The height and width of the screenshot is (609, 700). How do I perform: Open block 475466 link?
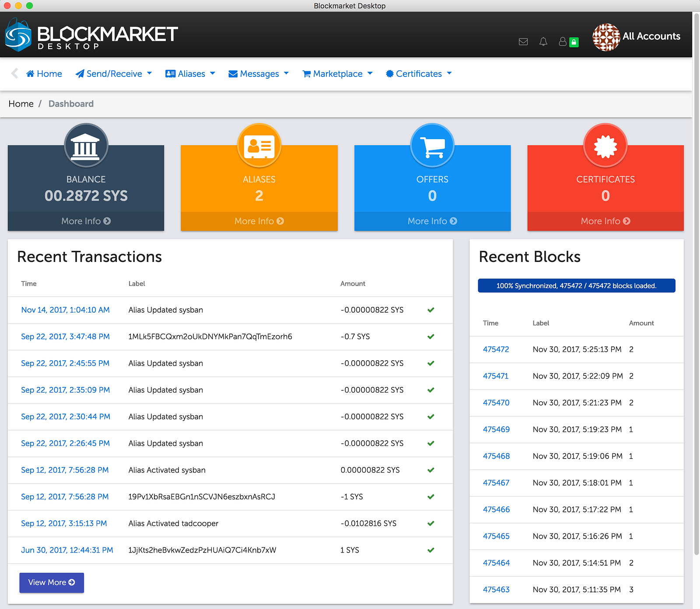coord(497,509)
